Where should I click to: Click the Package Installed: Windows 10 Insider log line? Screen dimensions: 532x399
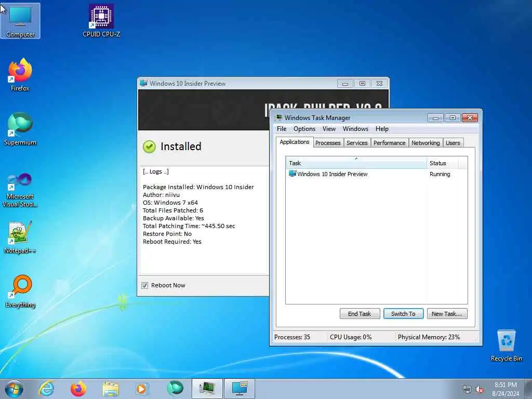click(198, 187)
